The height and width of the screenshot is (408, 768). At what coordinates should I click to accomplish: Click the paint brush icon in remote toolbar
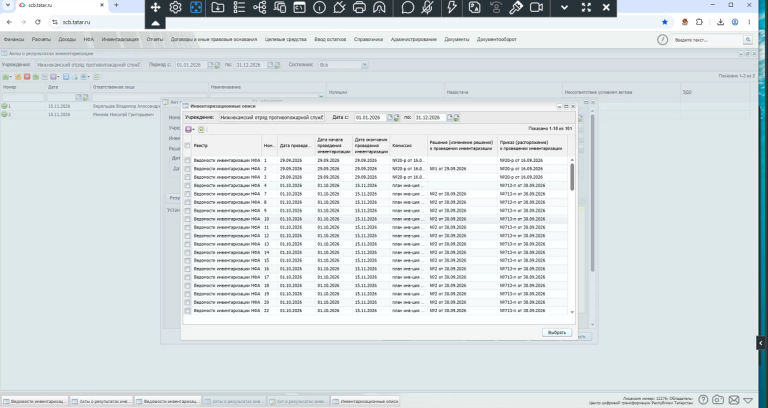[516, 7]
